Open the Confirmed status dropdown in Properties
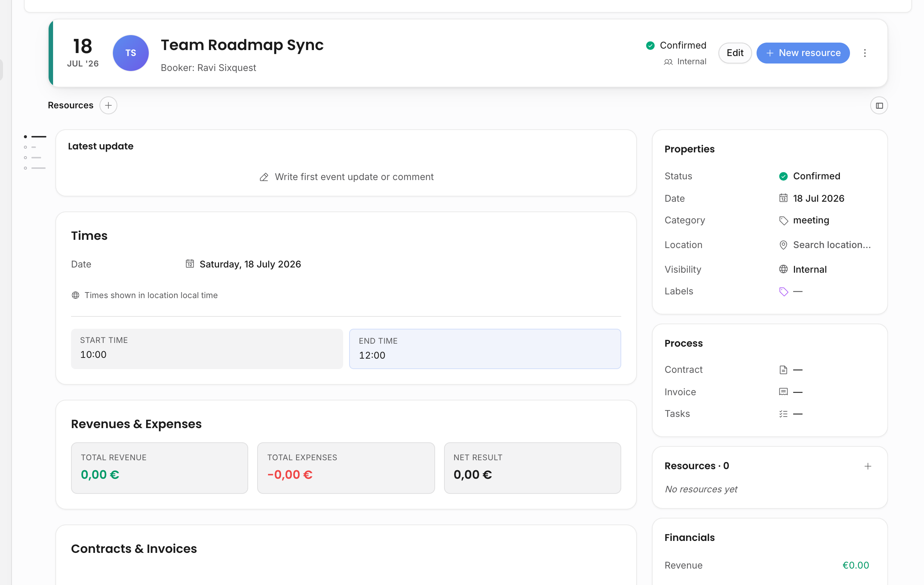924x585 pixels. point(809,176)
